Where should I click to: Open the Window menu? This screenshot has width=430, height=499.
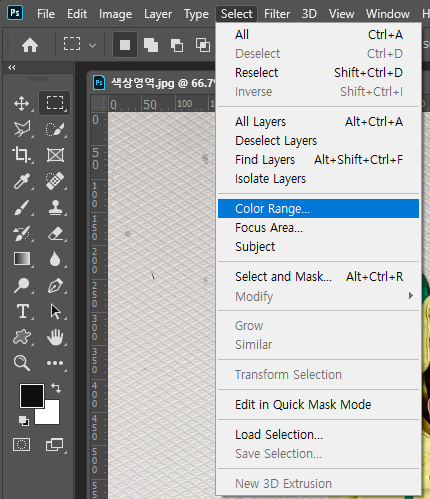click(388, 14)
